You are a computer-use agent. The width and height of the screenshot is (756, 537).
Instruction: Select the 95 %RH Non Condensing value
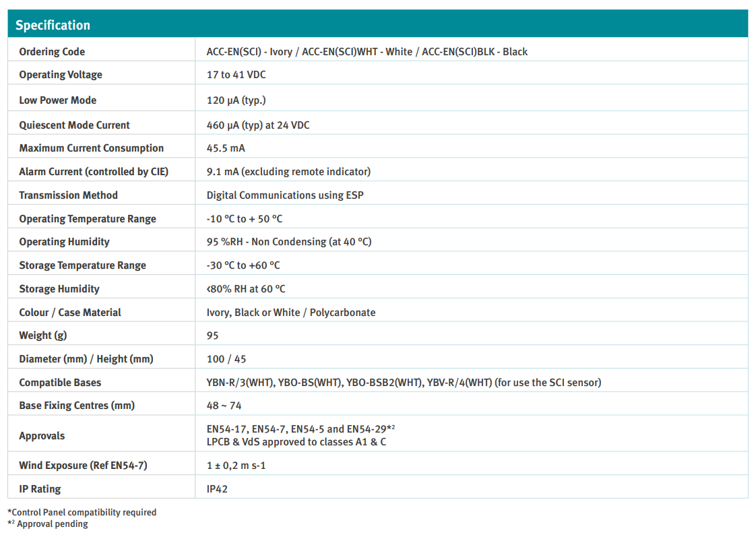[x=288, y=242]
